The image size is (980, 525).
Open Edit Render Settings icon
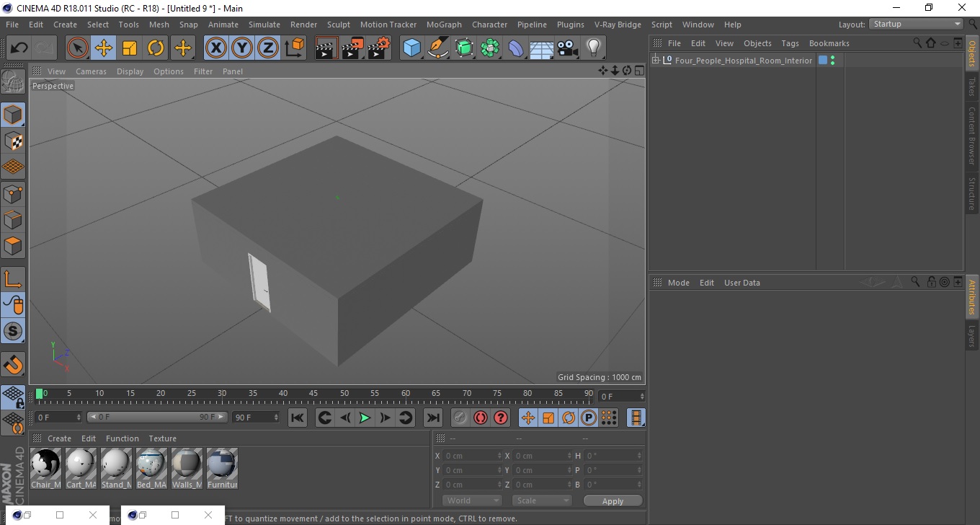pos(378,48)
